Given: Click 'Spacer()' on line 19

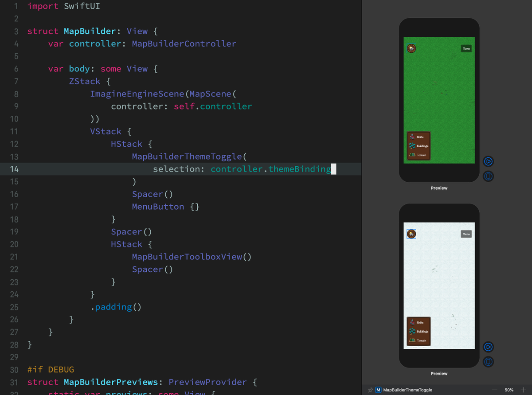Looking at the screenshot, I should 132,232.
